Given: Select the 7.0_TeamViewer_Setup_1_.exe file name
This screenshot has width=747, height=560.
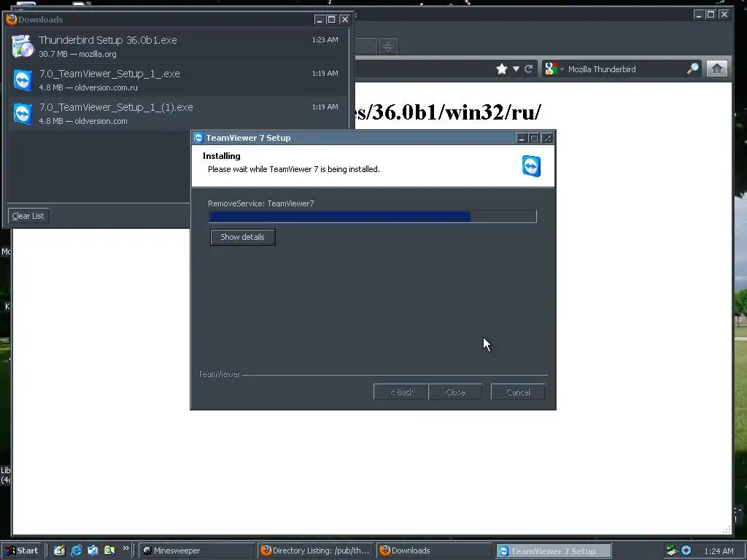Looking at the screenshot, I should 109,74.
